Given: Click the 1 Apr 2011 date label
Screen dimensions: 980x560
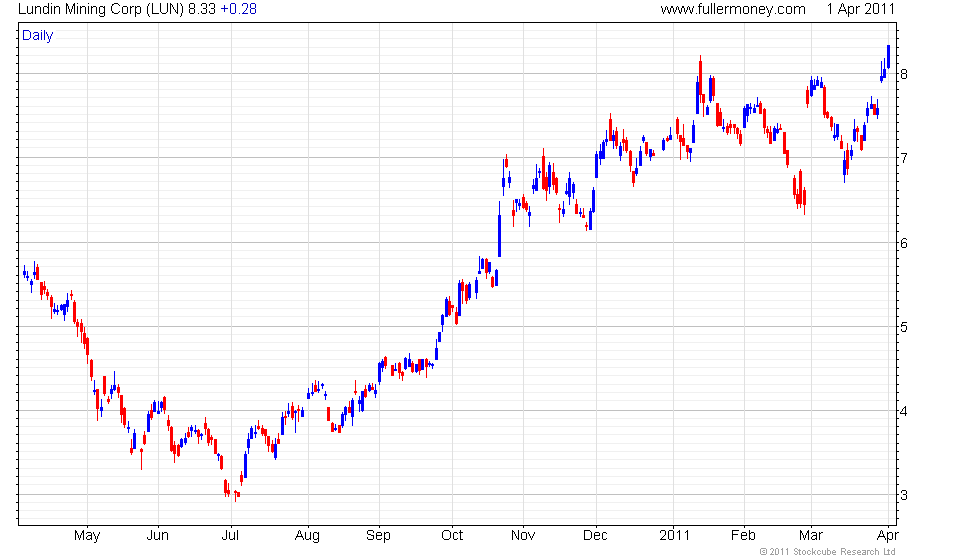Looking at the screenshot, I should [x=861, y=9].
